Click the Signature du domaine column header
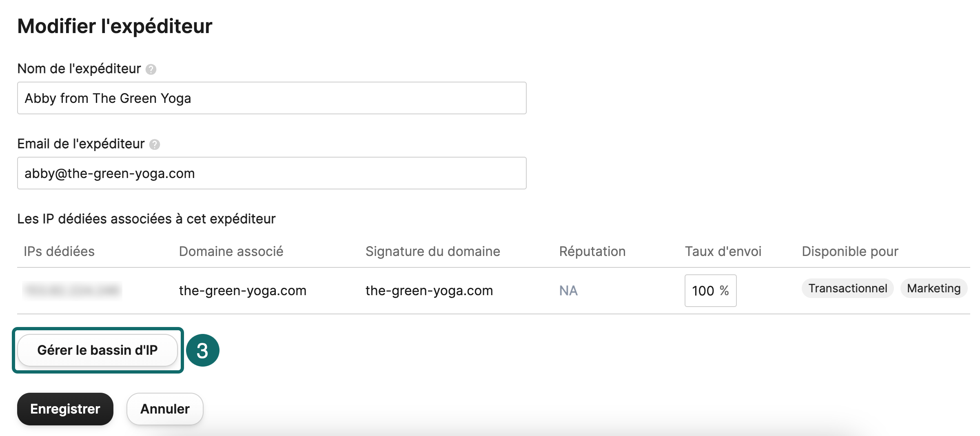This screenshot has width=980, height=436. (x=432, y=251)
